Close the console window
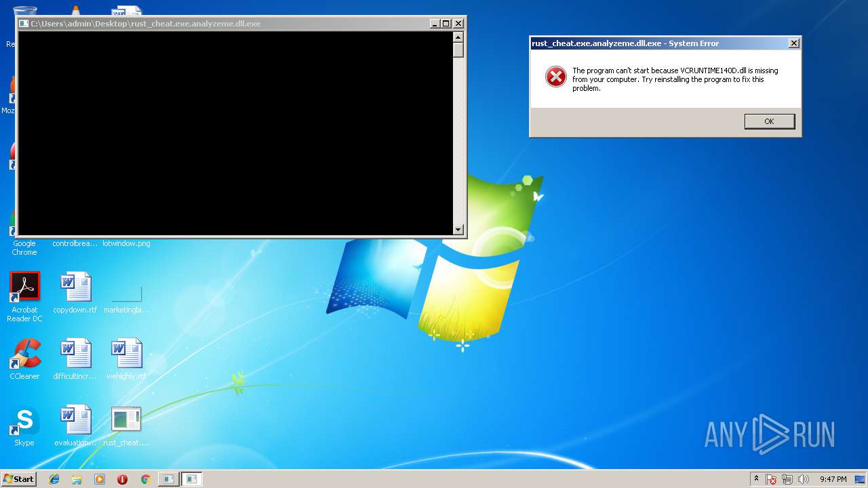868x488 pixels. coord(458,24)
